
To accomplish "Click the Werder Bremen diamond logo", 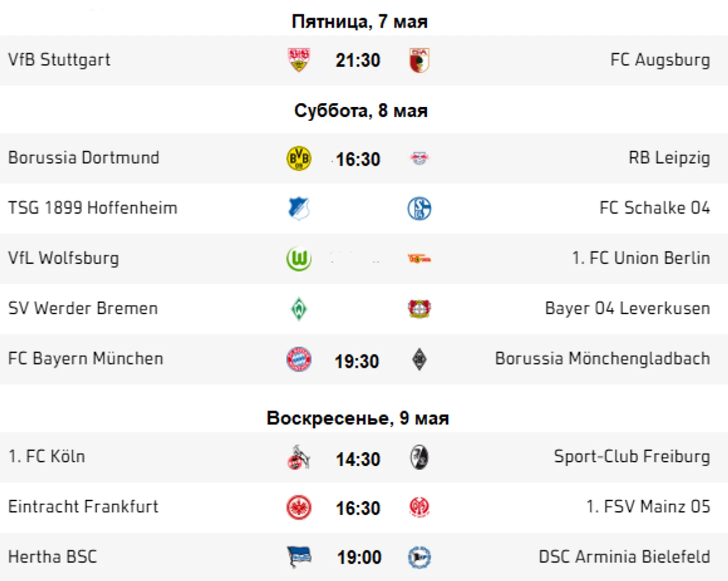I will pyautogui.click(x=299, y=309).
